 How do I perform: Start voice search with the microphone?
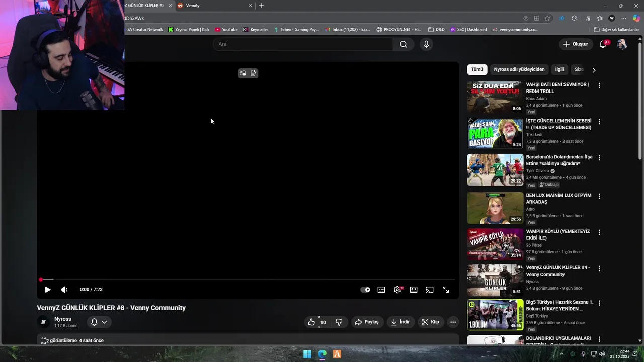point(426,44)
